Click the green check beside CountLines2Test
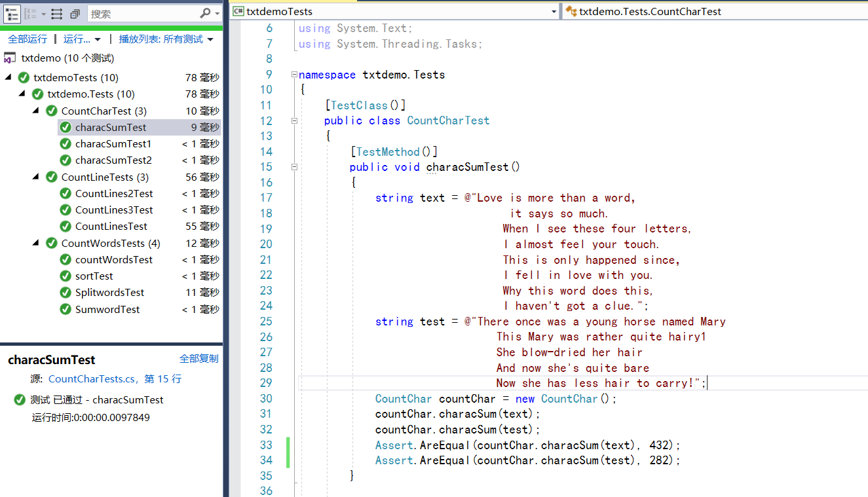 pos(66,194)
